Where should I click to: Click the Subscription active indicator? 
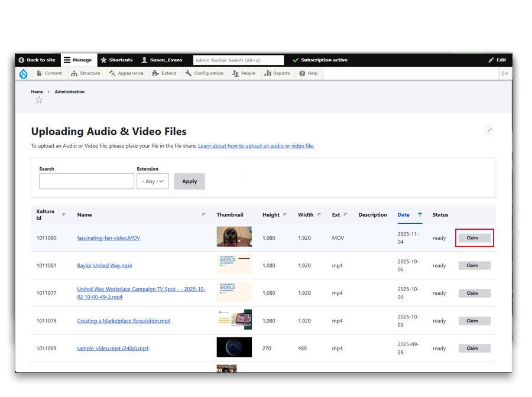[320, 60]
